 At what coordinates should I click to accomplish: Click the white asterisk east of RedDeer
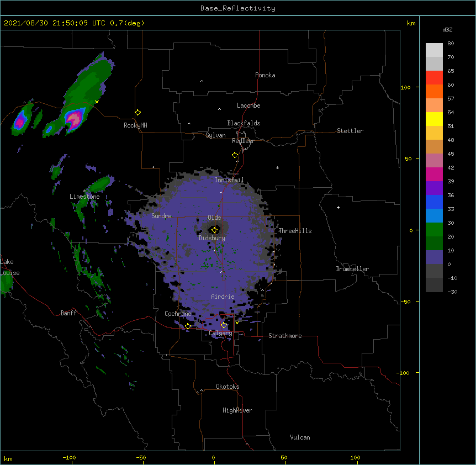point(277,168)
